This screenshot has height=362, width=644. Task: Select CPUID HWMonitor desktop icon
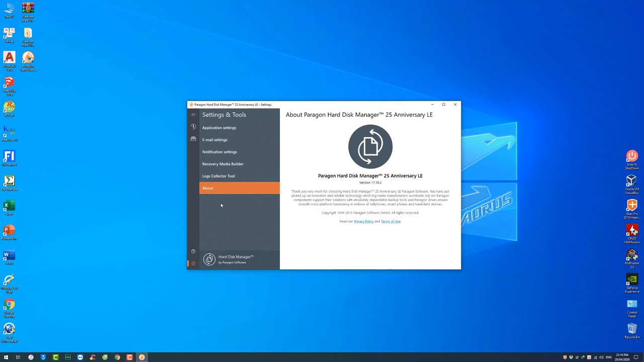(632, 234)
